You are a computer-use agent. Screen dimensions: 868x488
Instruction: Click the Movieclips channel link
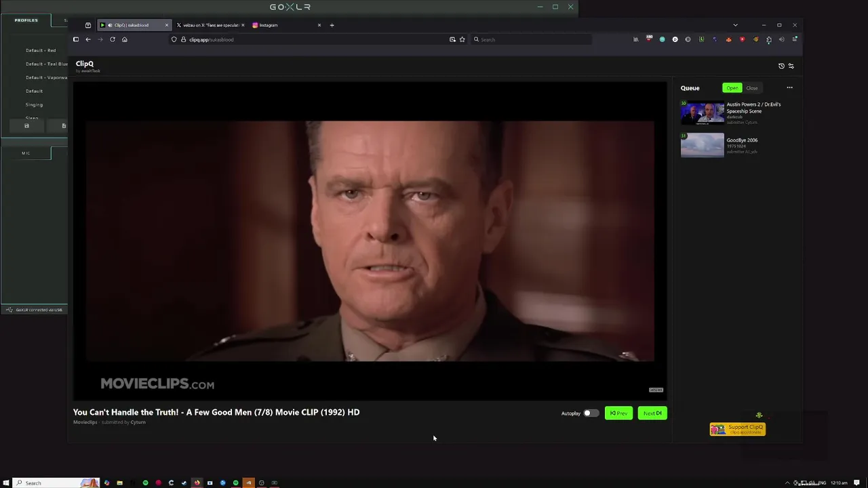[x=85, y=422]
